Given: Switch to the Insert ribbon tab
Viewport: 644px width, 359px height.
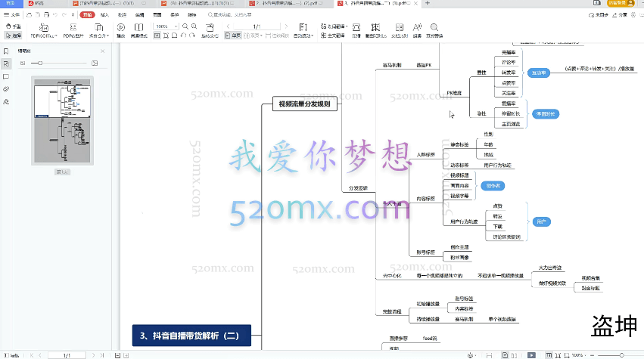Looking at the screenshot, I should click(x=104, y=15).
